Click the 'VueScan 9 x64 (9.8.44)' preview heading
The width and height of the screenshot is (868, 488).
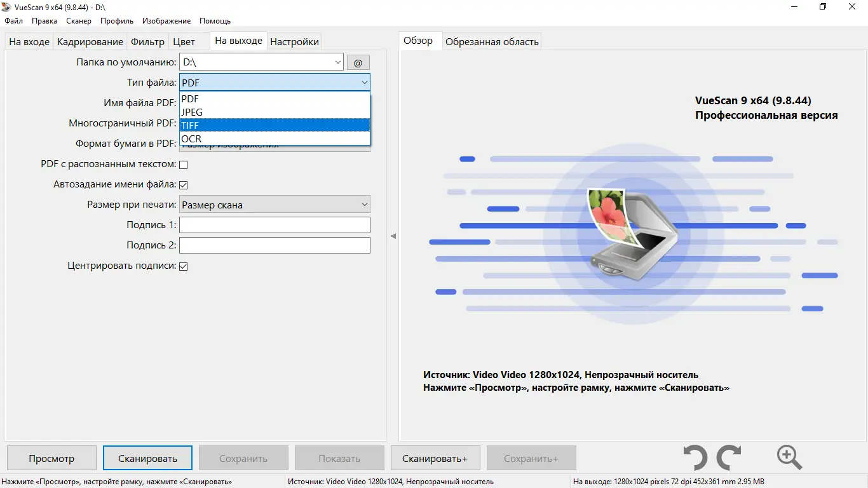(753, 100)
